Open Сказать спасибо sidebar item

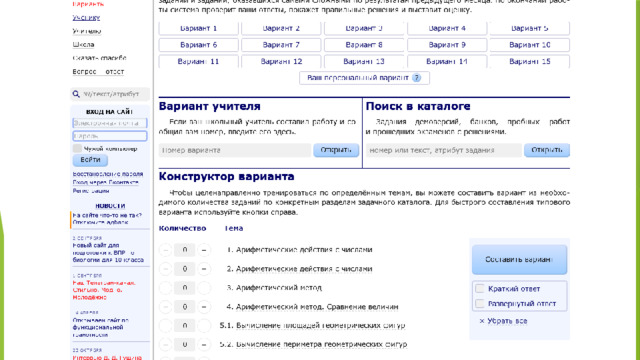[x=99, y=58]
